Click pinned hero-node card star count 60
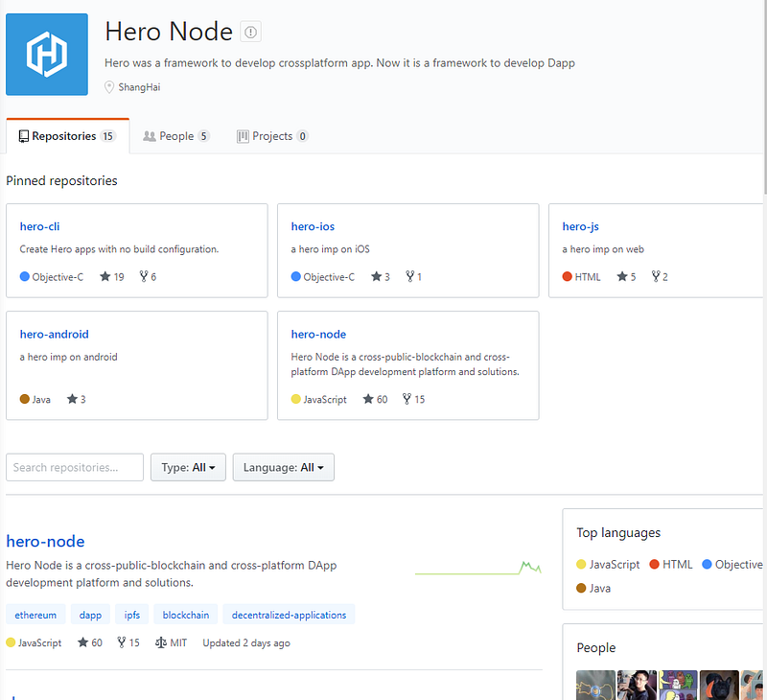 point(375,399)
